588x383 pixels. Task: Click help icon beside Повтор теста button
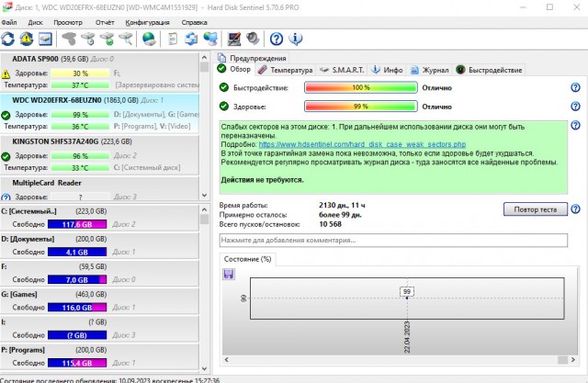point(575,208)
